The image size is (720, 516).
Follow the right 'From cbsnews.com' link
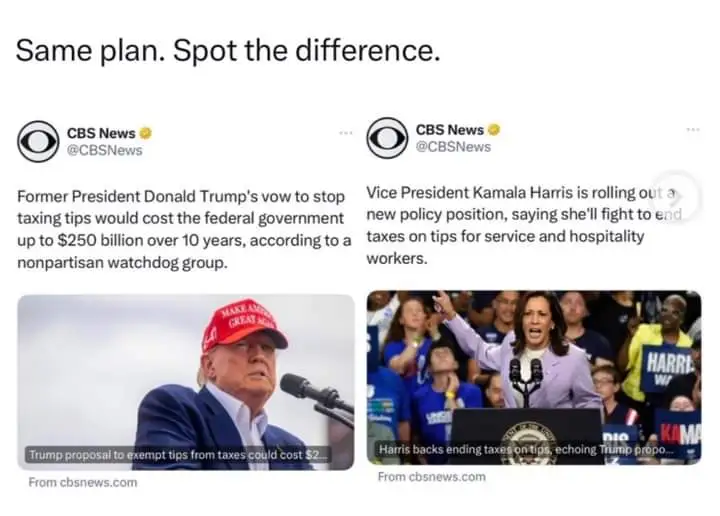[431, 477]
